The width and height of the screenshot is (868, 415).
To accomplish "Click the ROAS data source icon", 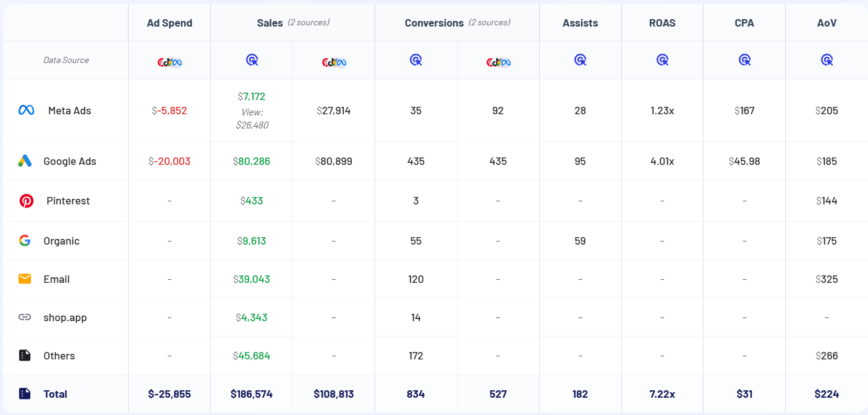I will pyautogui.click(x=662, y=60).
